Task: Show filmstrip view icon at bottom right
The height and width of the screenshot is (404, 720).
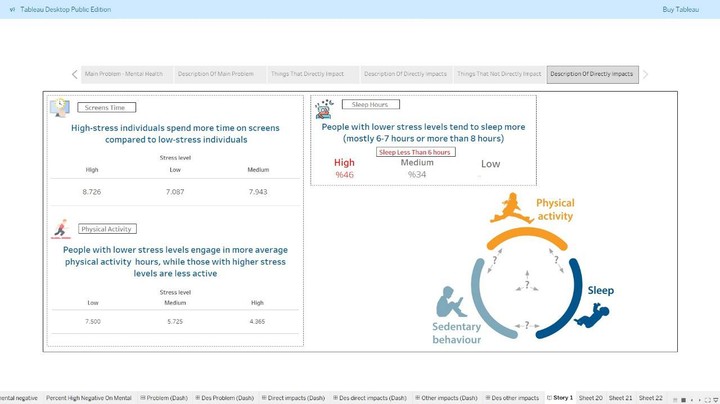Action: coord(675,400)
